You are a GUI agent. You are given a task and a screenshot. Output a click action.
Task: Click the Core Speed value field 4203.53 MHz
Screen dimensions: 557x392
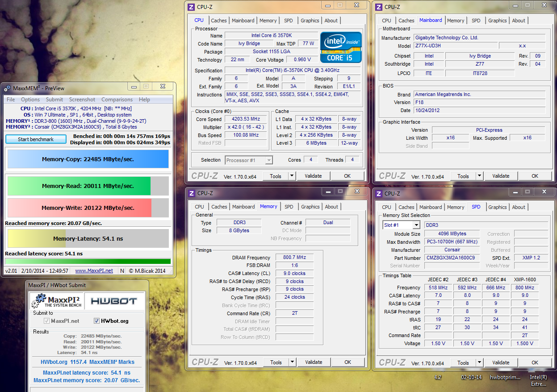246,119
